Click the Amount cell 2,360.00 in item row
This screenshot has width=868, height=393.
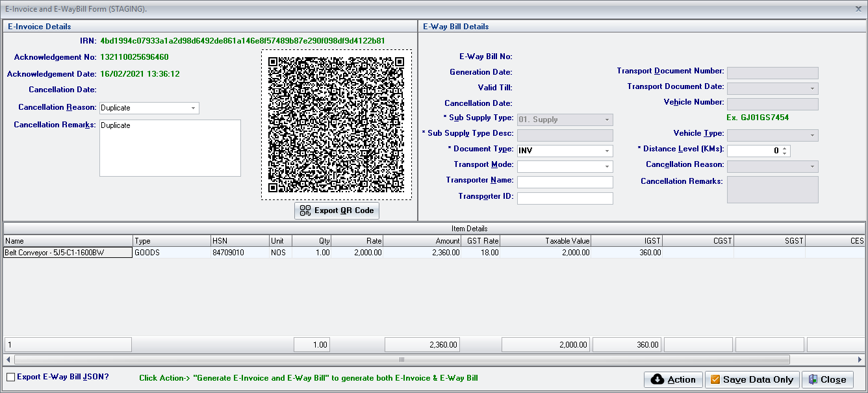point(422,253)
